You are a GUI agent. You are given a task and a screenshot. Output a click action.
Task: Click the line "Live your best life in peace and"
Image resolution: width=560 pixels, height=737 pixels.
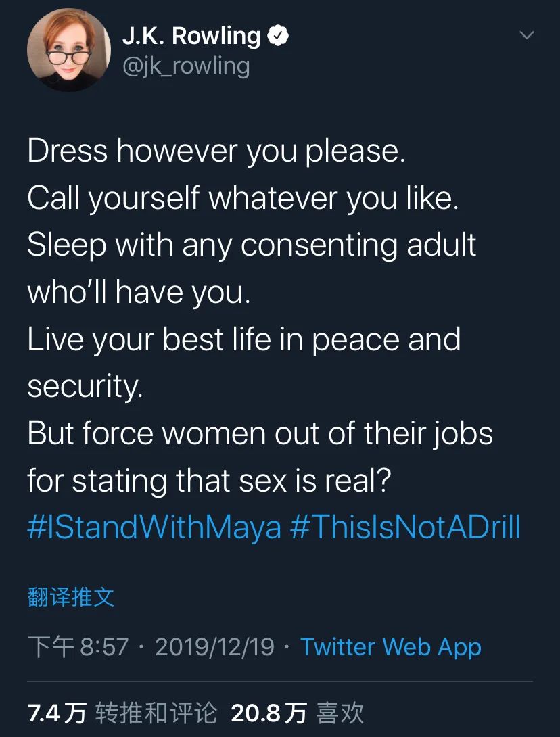[x=243, y=339]
